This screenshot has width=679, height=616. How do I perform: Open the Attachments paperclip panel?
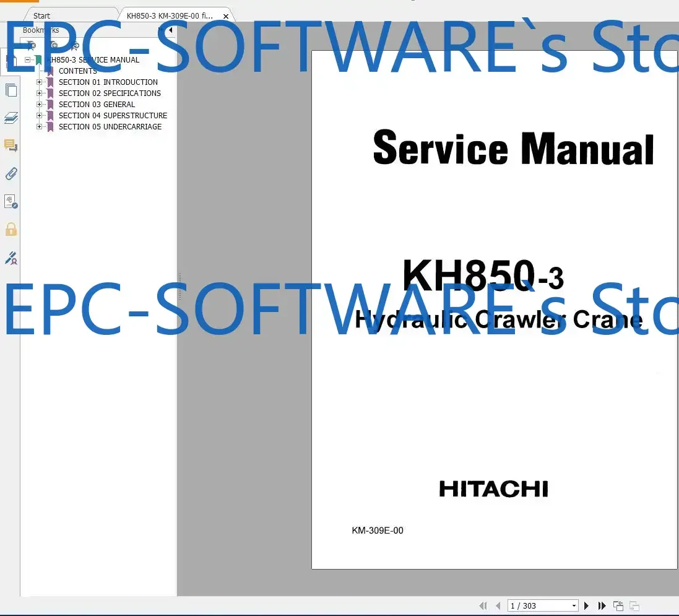point(11,174)
